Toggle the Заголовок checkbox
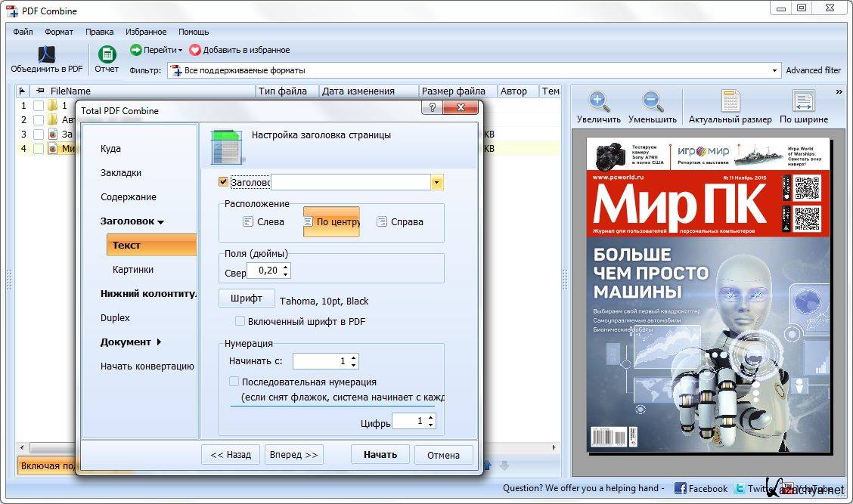 coord(222,181)
